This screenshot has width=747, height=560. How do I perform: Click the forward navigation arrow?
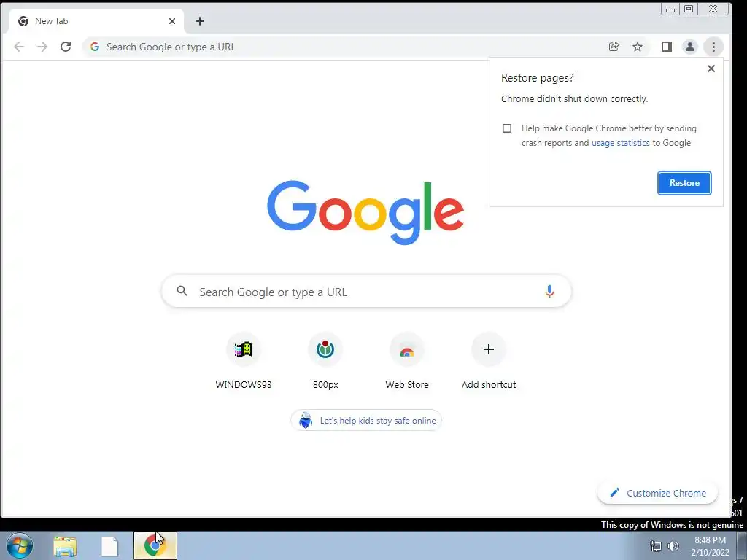pyautogui.click(x=42, y=47)
